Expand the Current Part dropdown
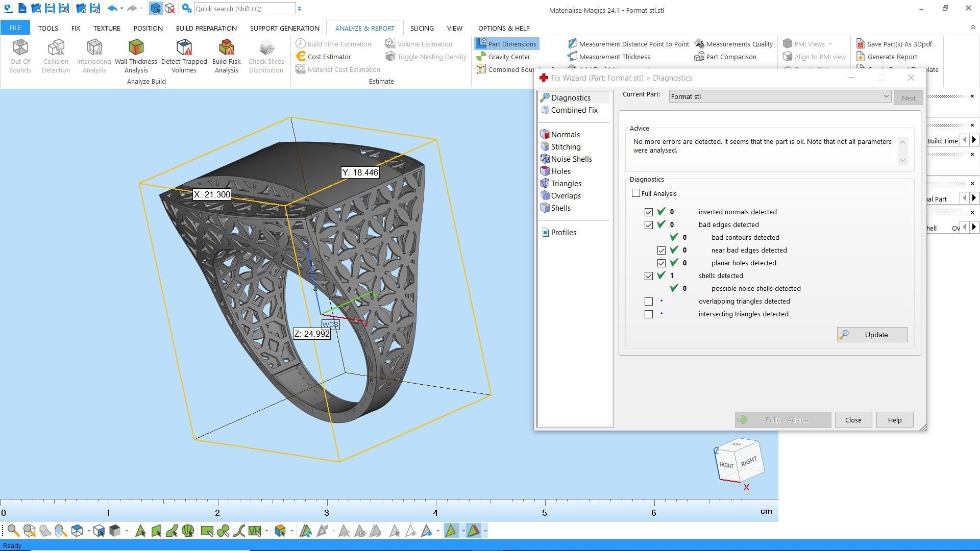The height and width of the screenshot is (551, 980). (886, 96)
